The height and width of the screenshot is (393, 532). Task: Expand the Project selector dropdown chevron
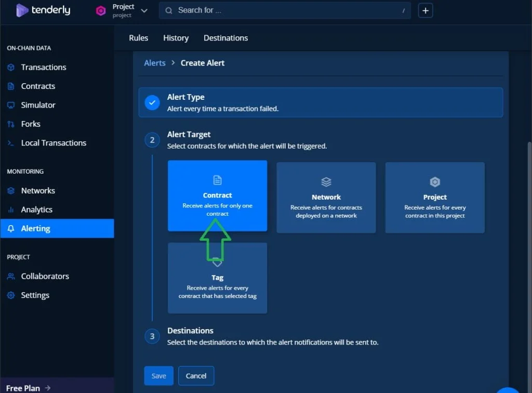[x=144, y=11]
